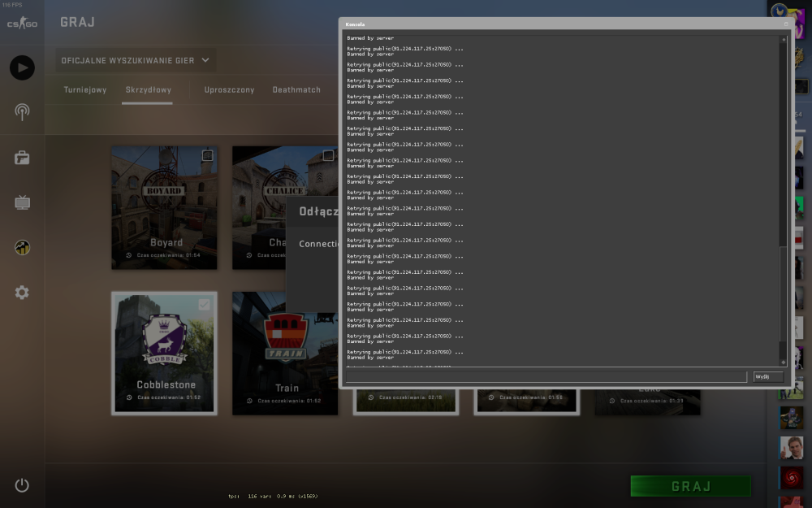Select the Cobblestone map card
812x508 pixels.
164,353
